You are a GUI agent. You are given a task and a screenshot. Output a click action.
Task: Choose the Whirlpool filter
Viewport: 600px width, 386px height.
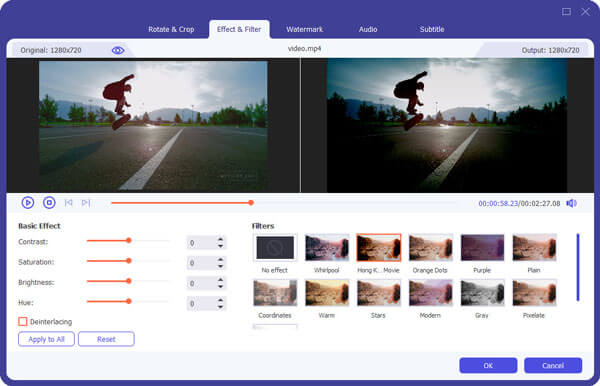click(x=327, y=248)
